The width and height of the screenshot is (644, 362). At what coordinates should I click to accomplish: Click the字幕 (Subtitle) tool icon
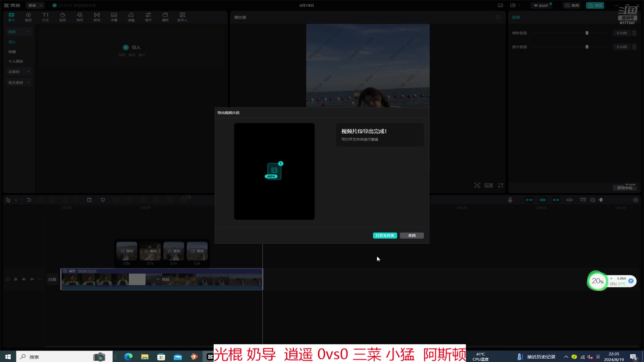[114, 16]
